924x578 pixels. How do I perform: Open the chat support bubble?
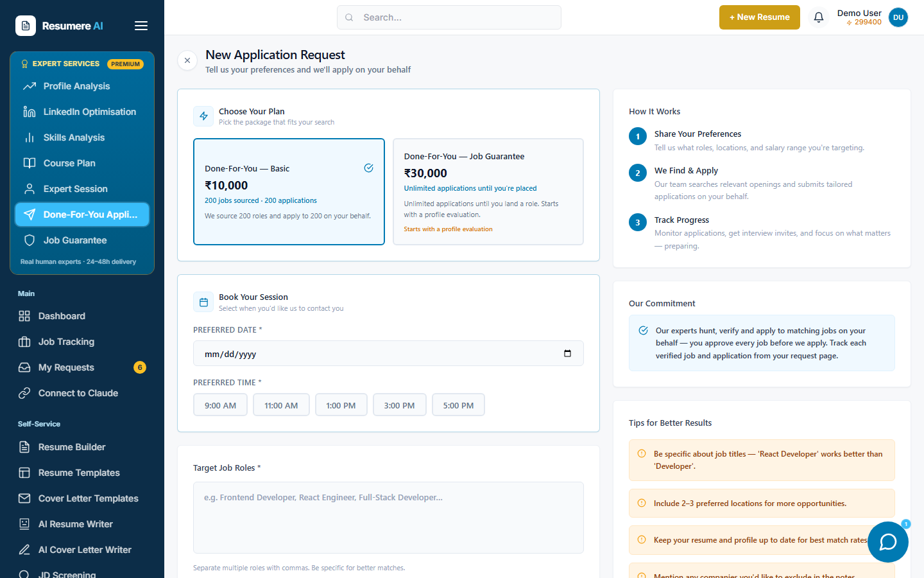pos(888,542)
